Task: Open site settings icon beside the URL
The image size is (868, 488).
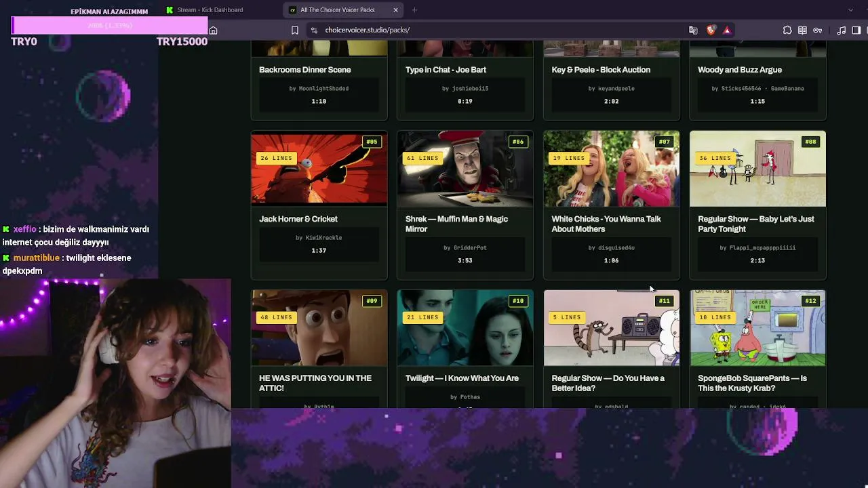Action: click(313, 30)
